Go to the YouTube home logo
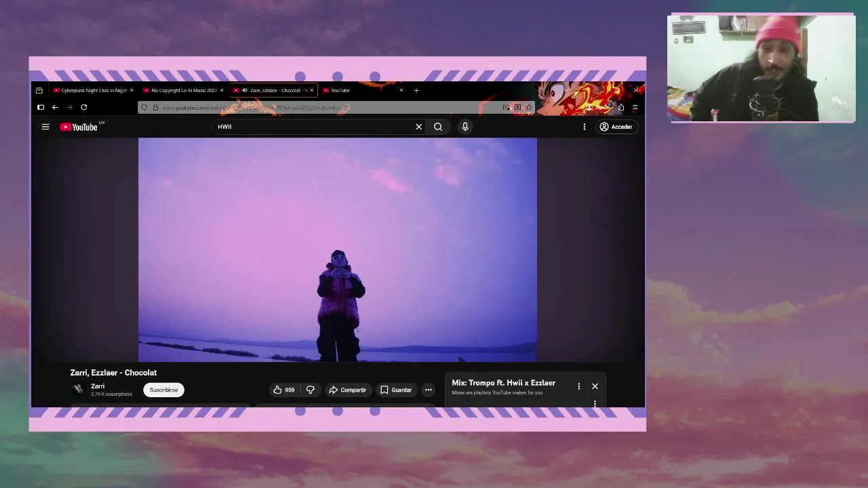This screenshot has width=868, height=488. coord(79,127)
